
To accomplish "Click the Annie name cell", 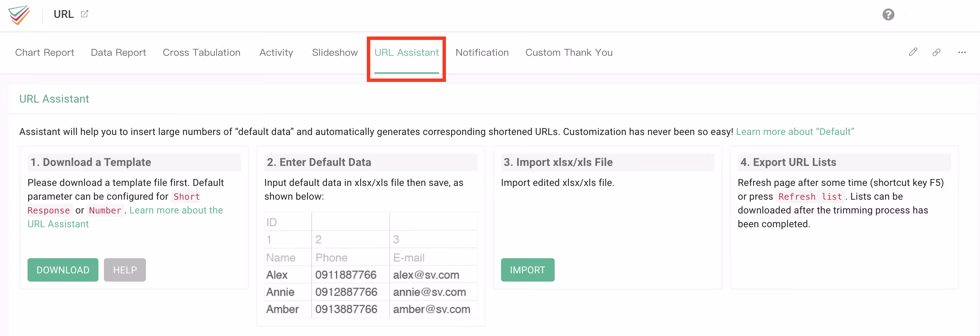I will point(288,292).
